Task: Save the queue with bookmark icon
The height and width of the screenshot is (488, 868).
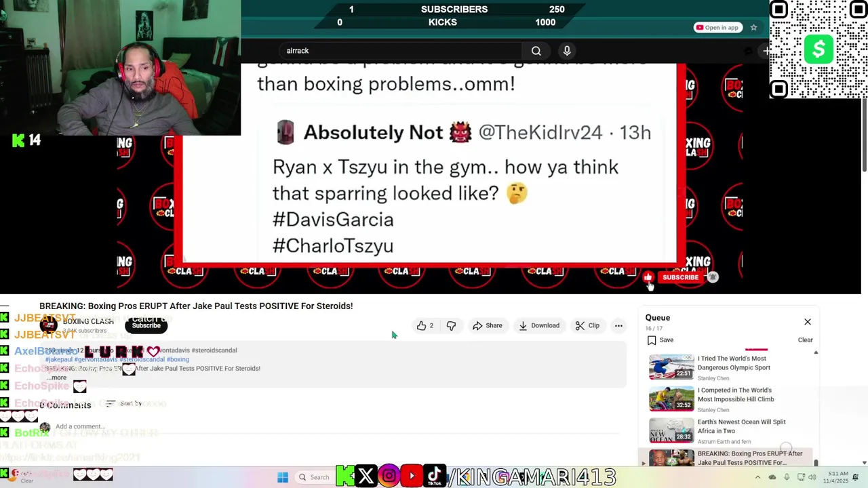Action: (659, 340)
